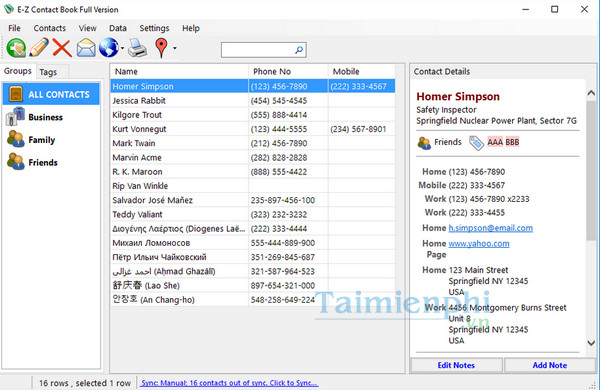The height and width of the screenshot is (390, 600).
Task: Open the dropdown arrow beside the map pin
Action: (x=175, y=48)
